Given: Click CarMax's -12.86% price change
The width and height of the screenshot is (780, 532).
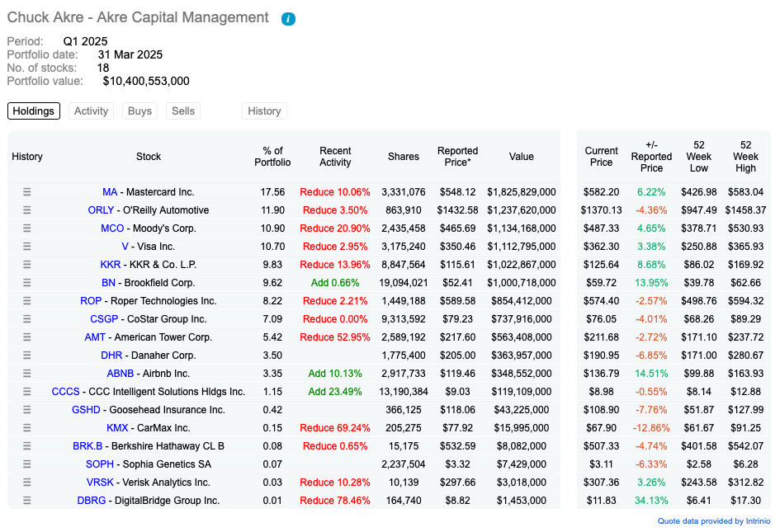Looking at the screenshot, I should point(651,428).
